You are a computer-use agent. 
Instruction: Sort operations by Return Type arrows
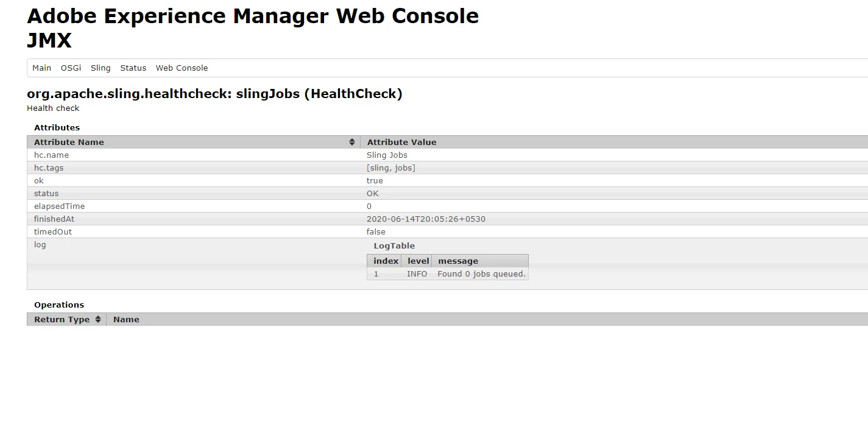tap(98, 319)
